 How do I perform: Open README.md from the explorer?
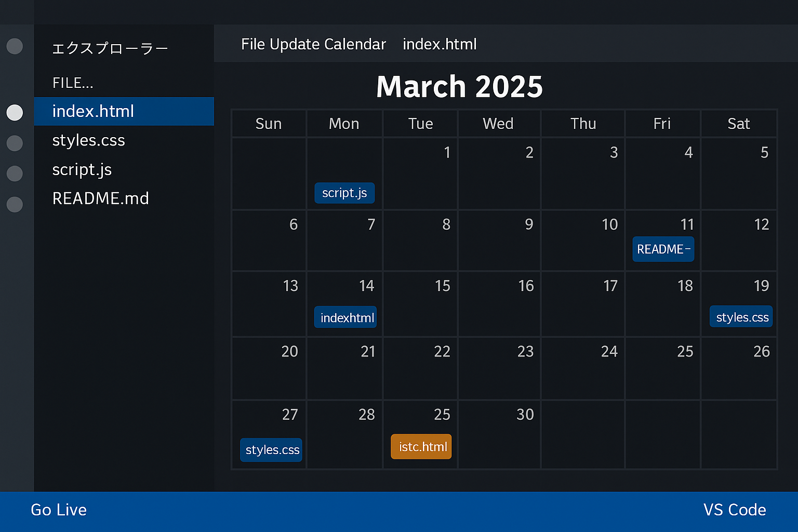click(x=101, y=198)
